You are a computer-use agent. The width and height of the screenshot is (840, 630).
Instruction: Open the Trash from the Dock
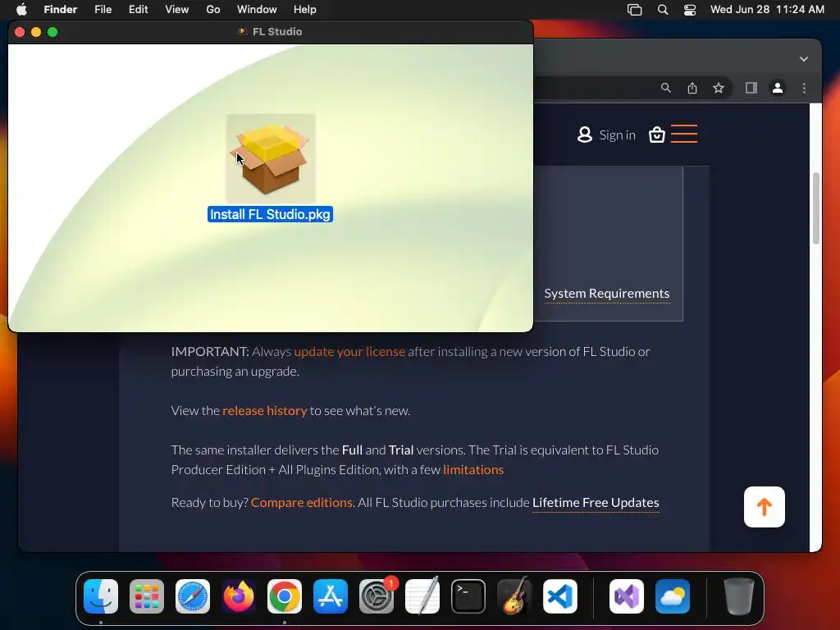click(739, 596)
